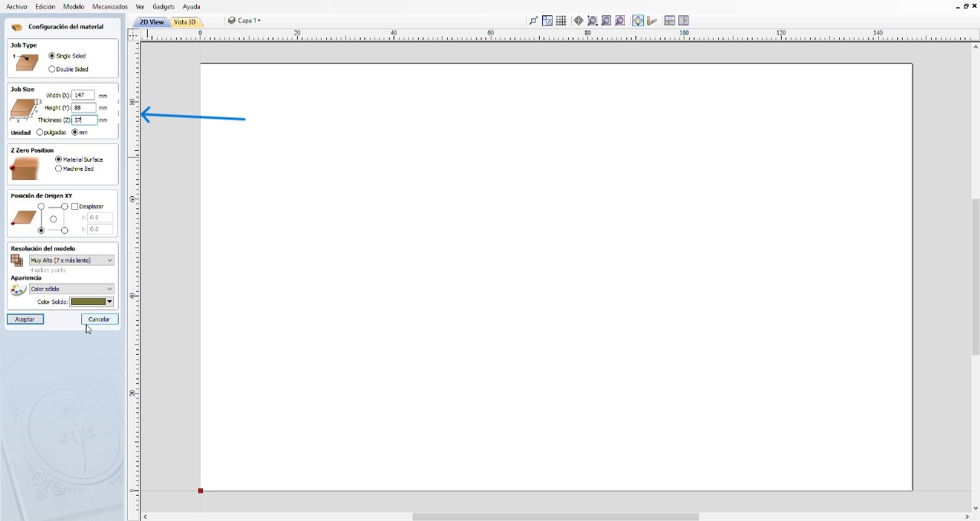The height and width of the screenshot is (521, 980).
Task: Click the model resolution grid icon
Action: [17, 260]
